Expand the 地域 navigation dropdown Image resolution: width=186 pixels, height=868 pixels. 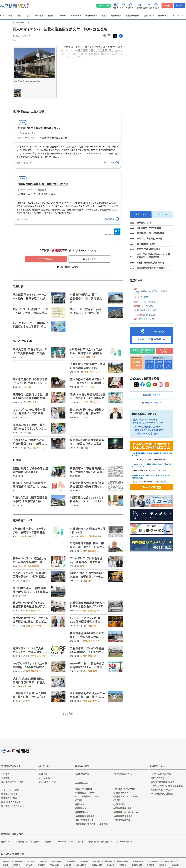(20, 15)
